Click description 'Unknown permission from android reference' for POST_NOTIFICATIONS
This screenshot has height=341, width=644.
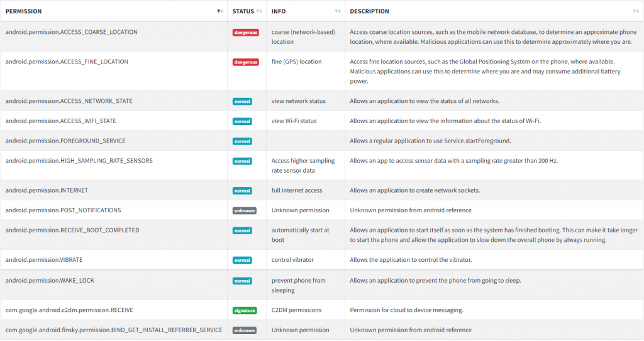coord(411,210)
